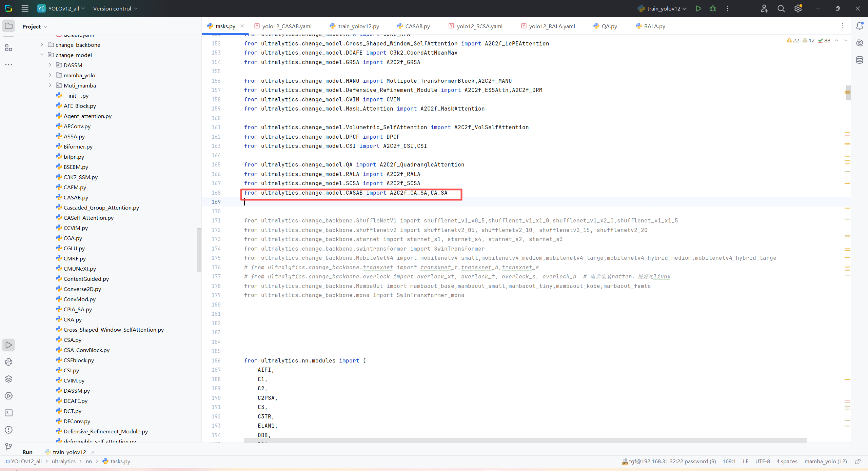The image size is (868, 471).
Task: Switch to the RALA.py editor tab
Action: click(x=654, y=26)
